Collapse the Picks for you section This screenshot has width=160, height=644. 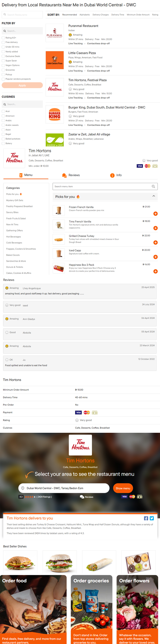(x=153, y=196)
